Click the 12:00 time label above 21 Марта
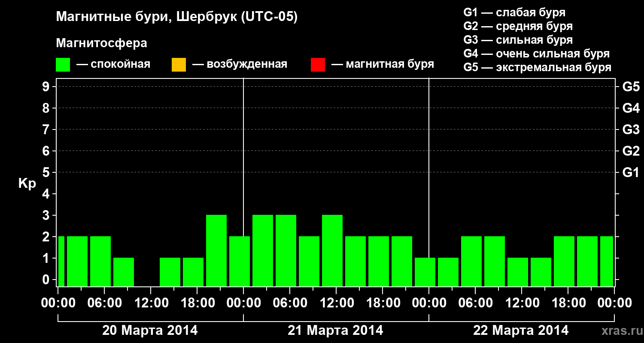The height and width of the screenshot is (343, 644). pyautogui.click(x=336, y=303)
